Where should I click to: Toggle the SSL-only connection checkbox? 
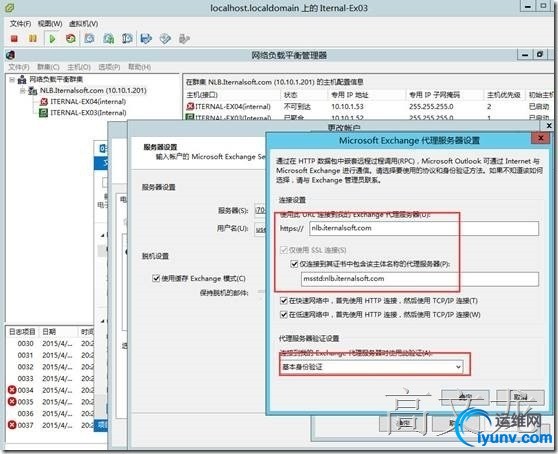point(284,250)
